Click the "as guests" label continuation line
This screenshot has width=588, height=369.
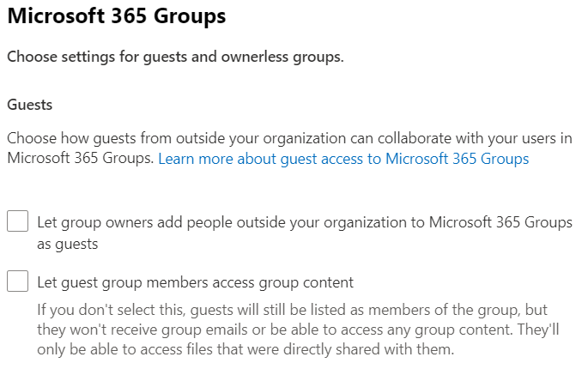tap(68, 244)
